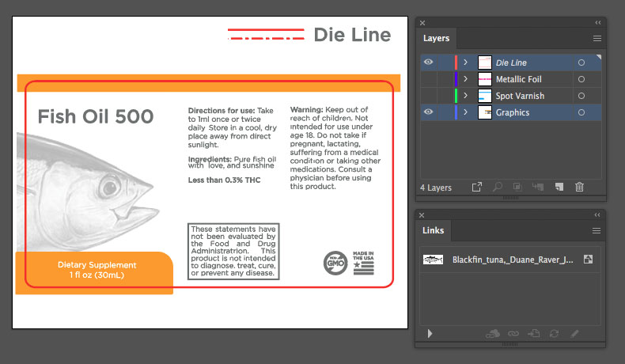The width and height of the screenshot is (625, 364).
Task: Expand the Metallic Foil layer
Action: (x=465, y=79)
